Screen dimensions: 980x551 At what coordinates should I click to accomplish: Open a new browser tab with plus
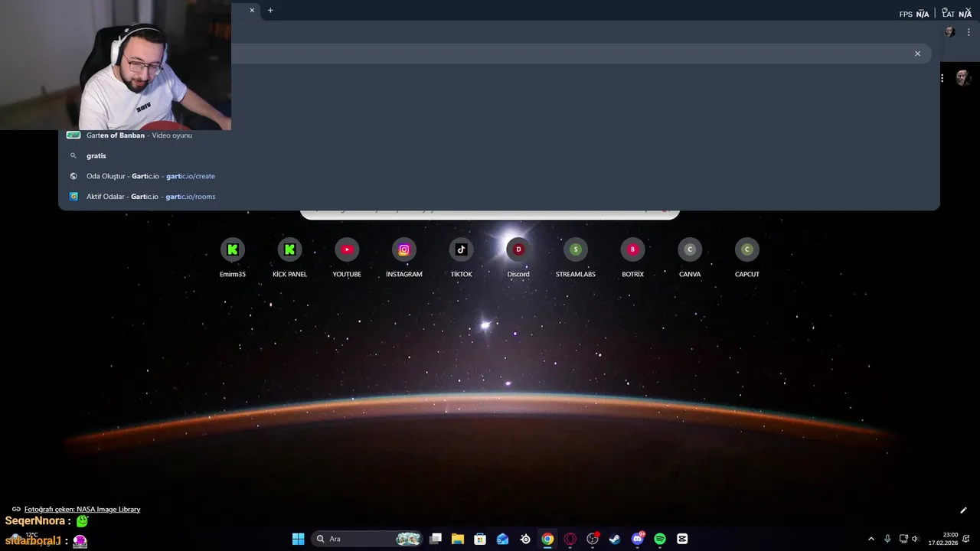pos(270,10)
